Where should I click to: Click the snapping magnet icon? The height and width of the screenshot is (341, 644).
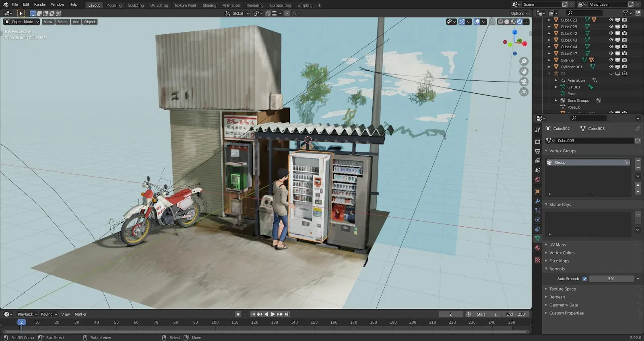click(268, 13)
